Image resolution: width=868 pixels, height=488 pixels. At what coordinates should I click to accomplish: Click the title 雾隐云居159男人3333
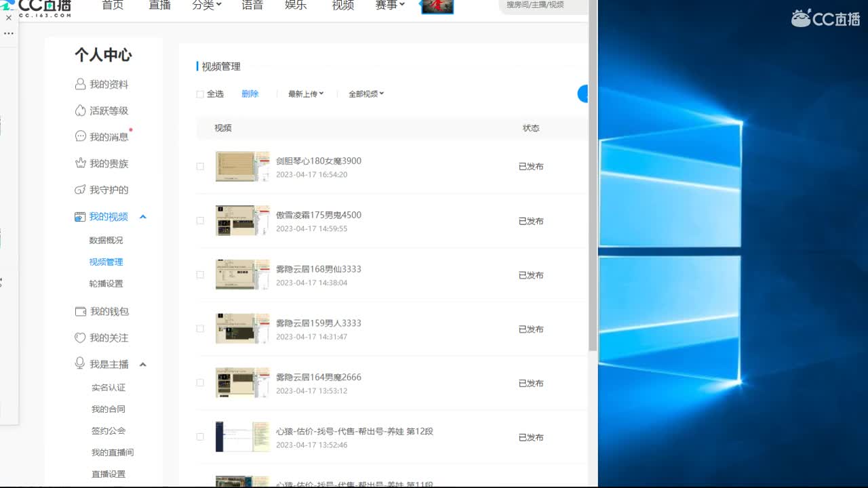click(319, 323)
